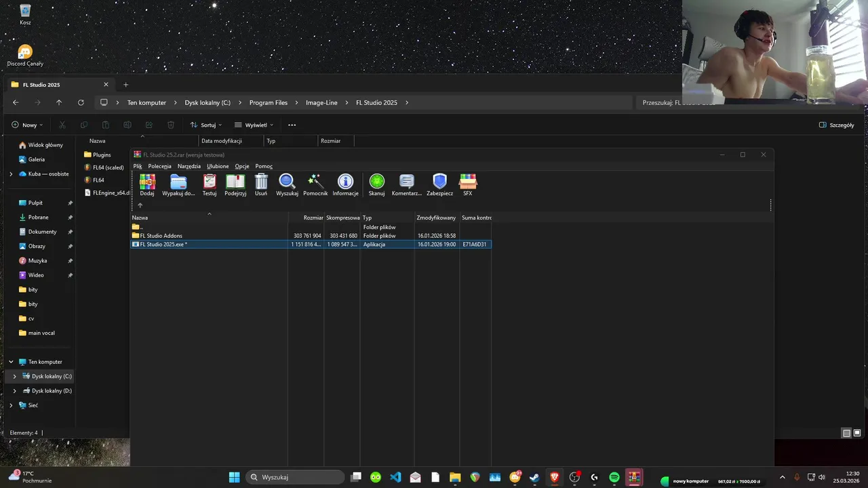Click the SFX archive icon

coord(468,184)
